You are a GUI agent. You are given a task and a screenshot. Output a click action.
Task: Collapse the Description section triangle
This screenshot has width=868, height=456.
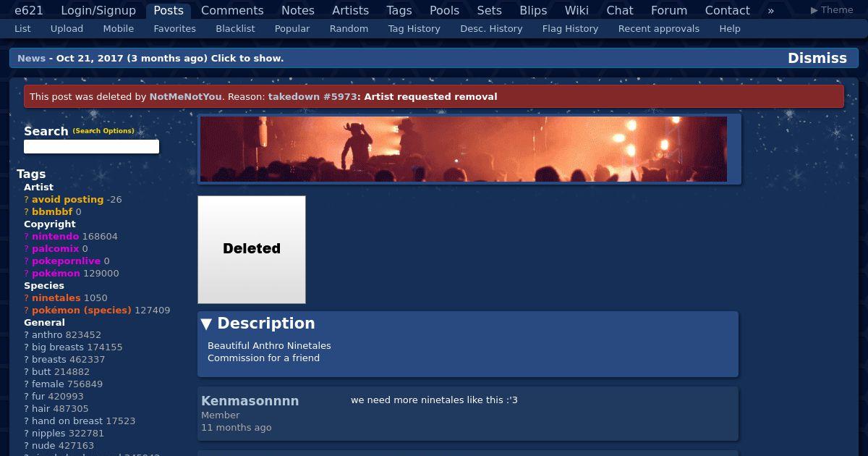[x=206, y=324]
